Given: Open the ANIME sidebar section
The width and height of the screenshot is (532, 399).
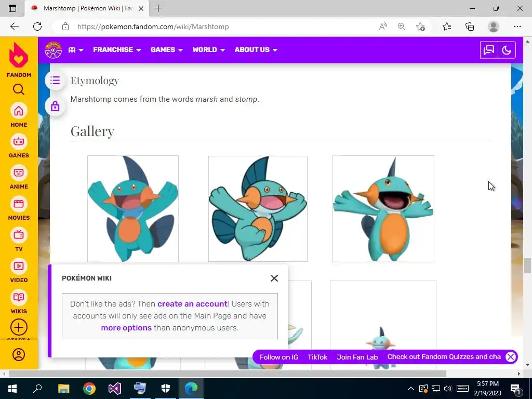Looking at the screenshot, I should (x=19, y=178).
